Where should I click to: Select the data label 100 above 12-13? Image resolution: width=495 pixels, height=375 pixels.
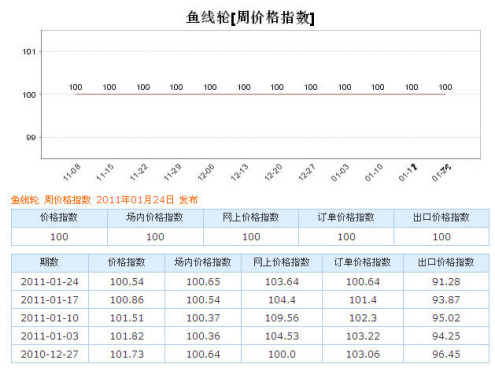point(244,87)
